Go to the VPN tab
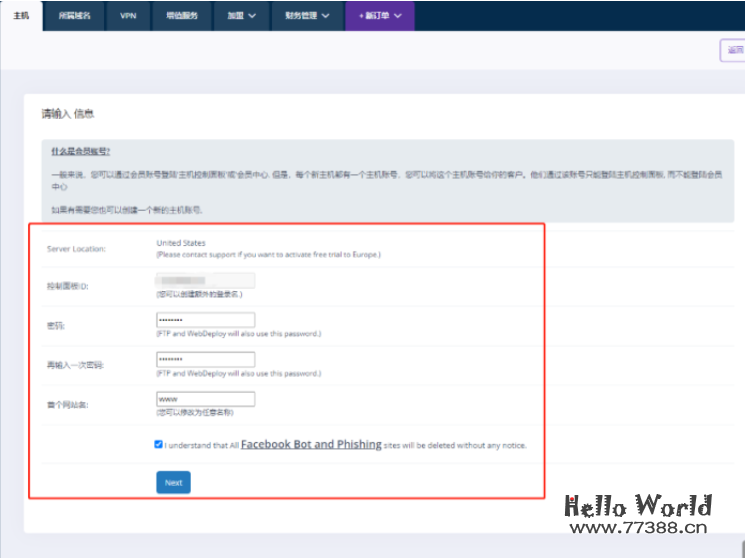The height and width of the screenshot is (558, 745). pos(128,16)
